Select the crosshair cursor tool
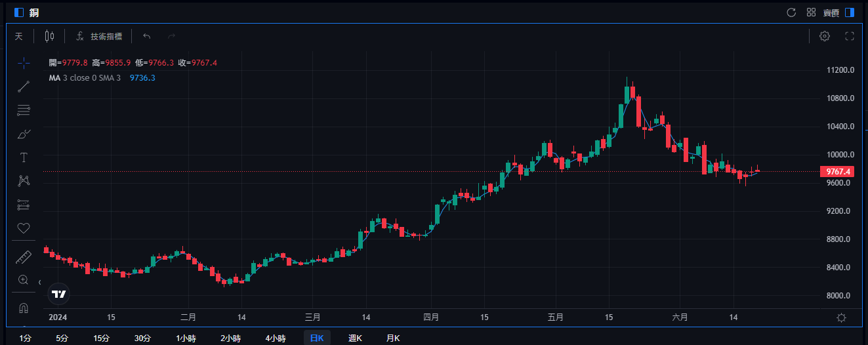This screenshot has height=345, width=868. coord(24,63)
